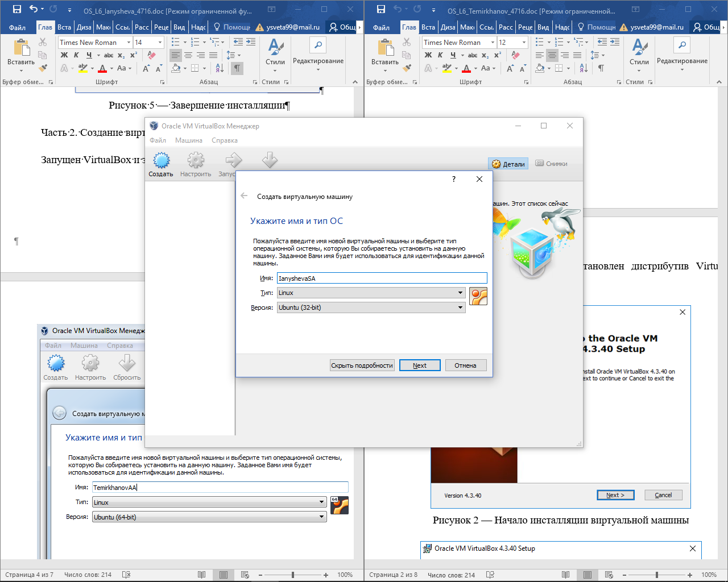Click Настроить in VirtualBox Manager toolbar
728x582 pixels.
[x=196, y=165]
